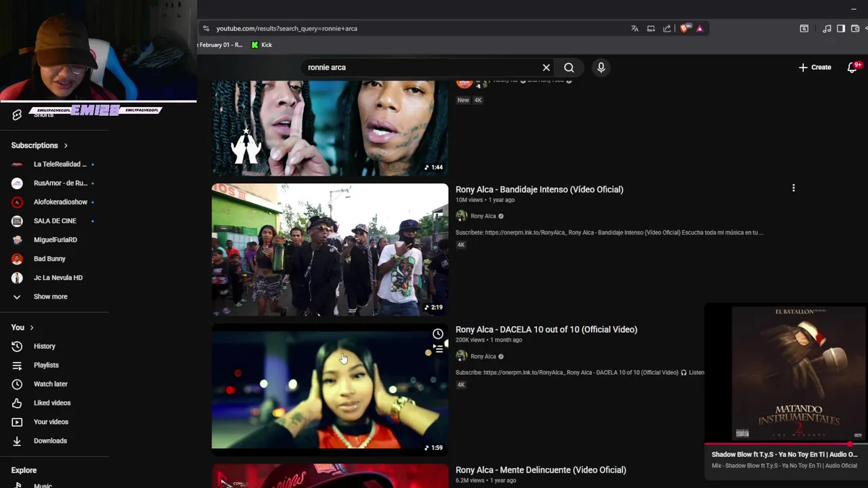Screen dimensions: 868x488
Task: Open the Kick bookmark
Action: [x=262, y=45]
